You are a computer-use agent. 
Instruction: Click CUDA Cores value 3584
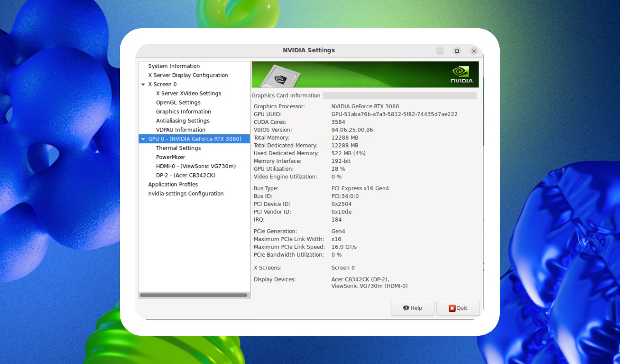[338, 122]
